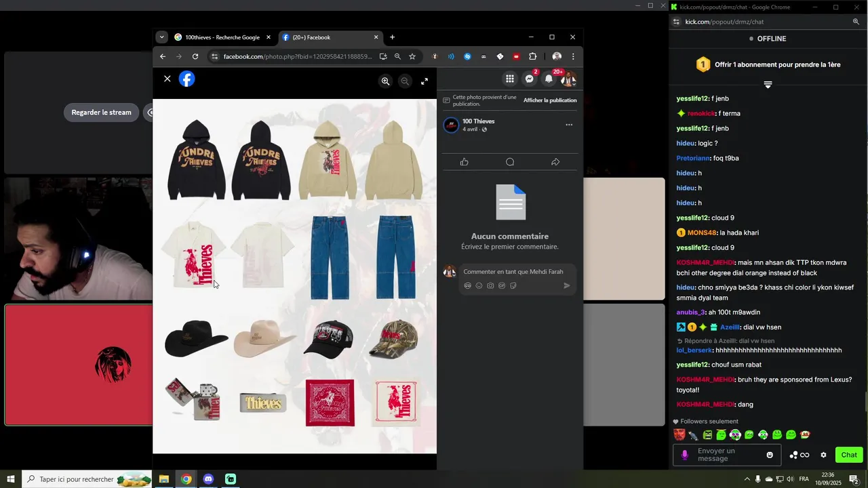Screen dimensions: 868x488
Task: Open 100 Thieves page name link
Action: coord(478,121)
